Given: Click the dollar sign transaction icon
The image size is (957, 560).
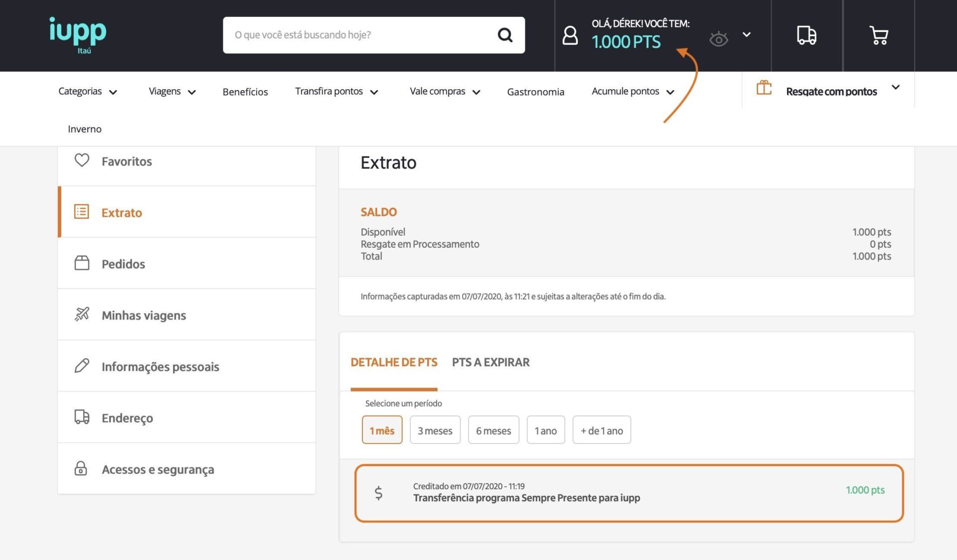Looking at the screenshot, I should pyautogui.click(x=378, y=493).
